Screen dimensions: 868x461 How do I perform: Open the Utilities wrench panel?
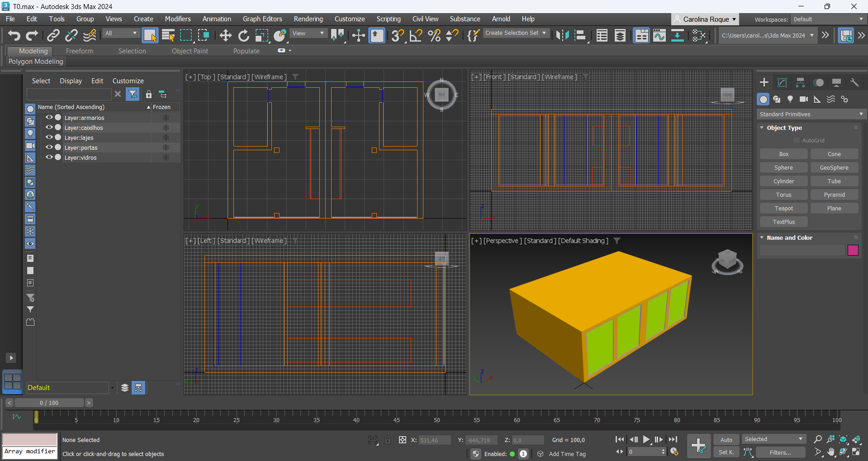[854, 82]
